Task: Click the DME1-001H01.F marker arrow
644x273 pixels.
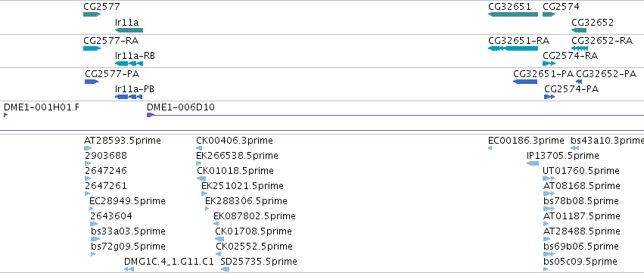Action: (6, 115)
